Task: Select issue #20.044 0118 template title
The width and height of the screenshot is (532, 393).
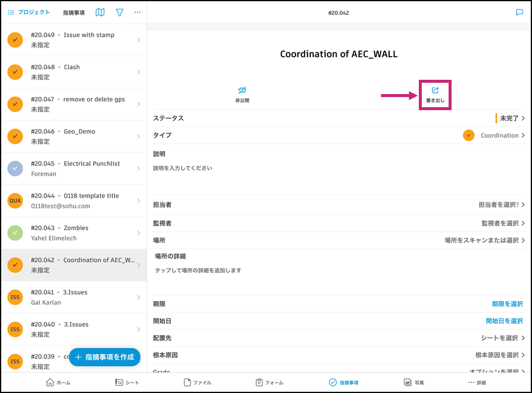Action: (74, 201)
